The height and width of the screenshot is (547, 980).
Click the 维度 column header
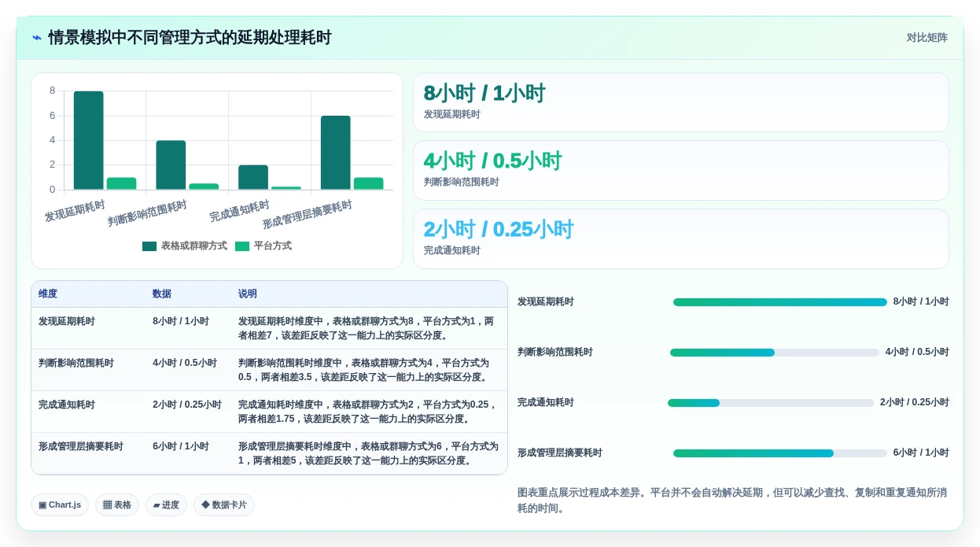48,294
